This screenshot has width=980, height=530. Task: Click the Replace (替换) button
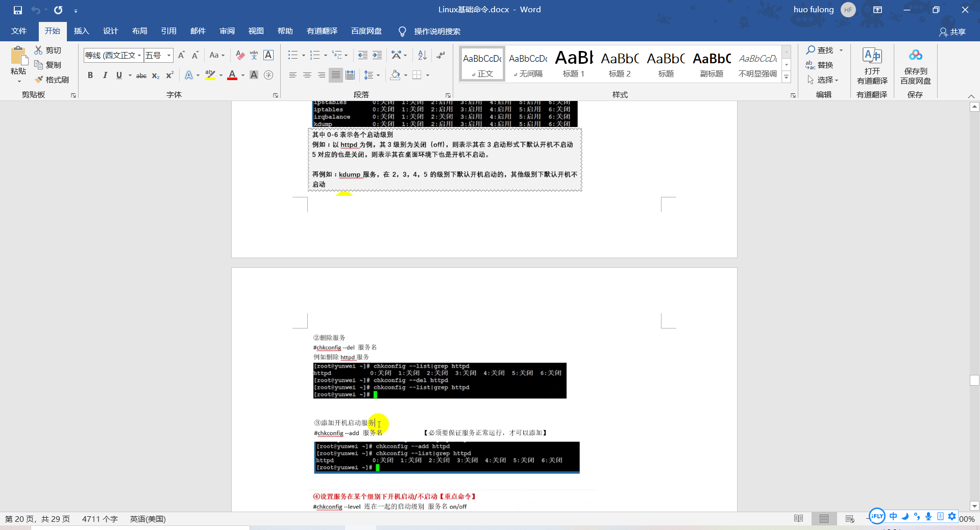[x=820, y=65]
